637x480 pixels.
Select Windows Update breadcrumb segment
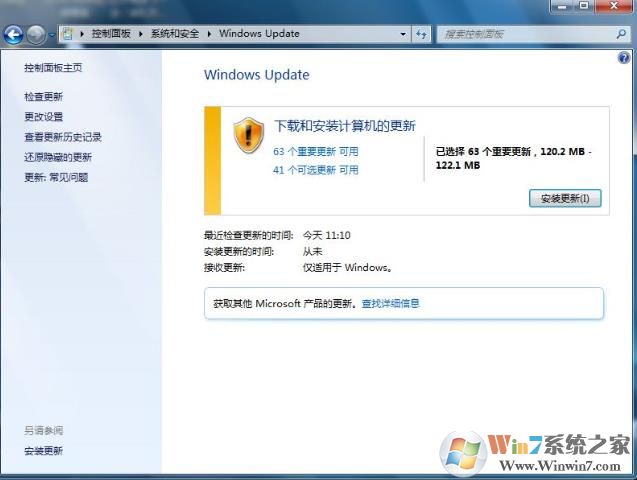(x=259, y=34)
